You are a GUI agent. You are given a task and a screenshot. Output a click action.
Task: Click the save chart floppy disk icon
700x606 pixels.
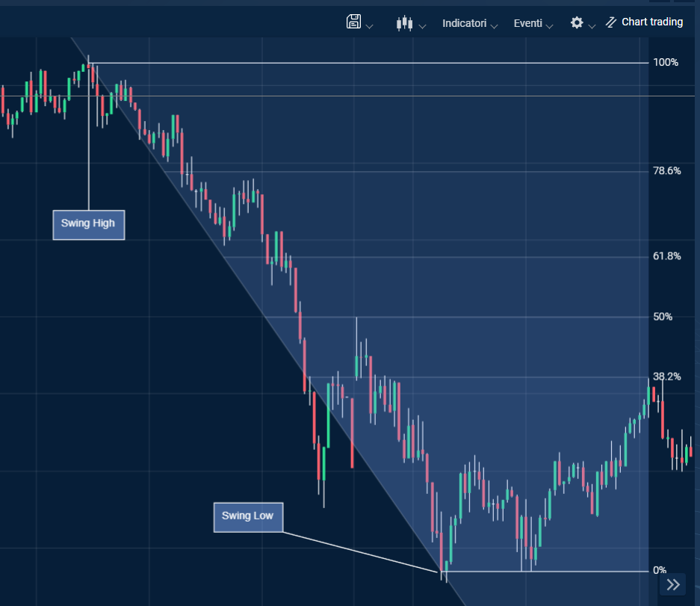tap(353, 22)
